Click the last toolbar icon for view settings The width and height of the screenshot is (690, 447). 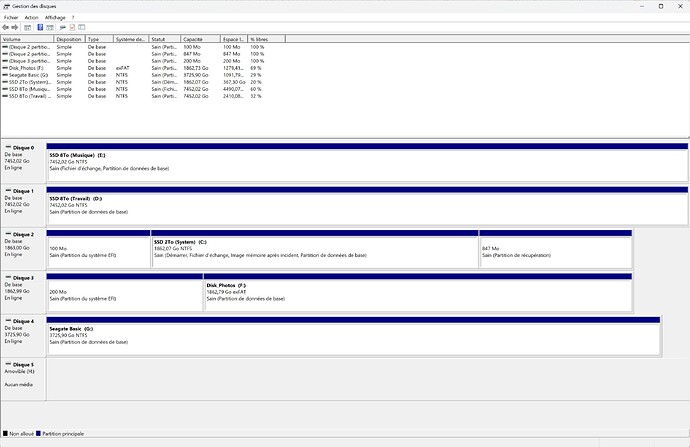coord(82,27)
